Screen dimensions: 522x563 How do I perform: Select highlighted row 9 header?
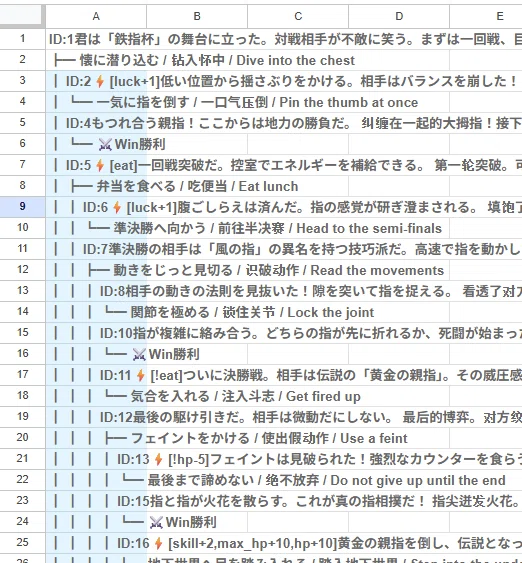(23, 206)
